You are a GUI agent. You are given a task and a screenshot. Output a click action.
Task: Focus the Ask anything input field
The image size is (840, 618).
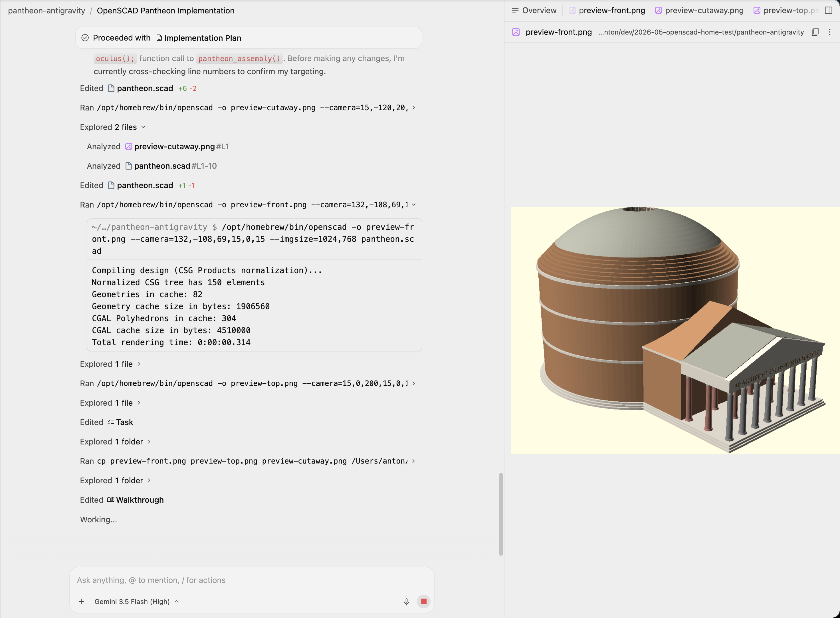(252, 580)
